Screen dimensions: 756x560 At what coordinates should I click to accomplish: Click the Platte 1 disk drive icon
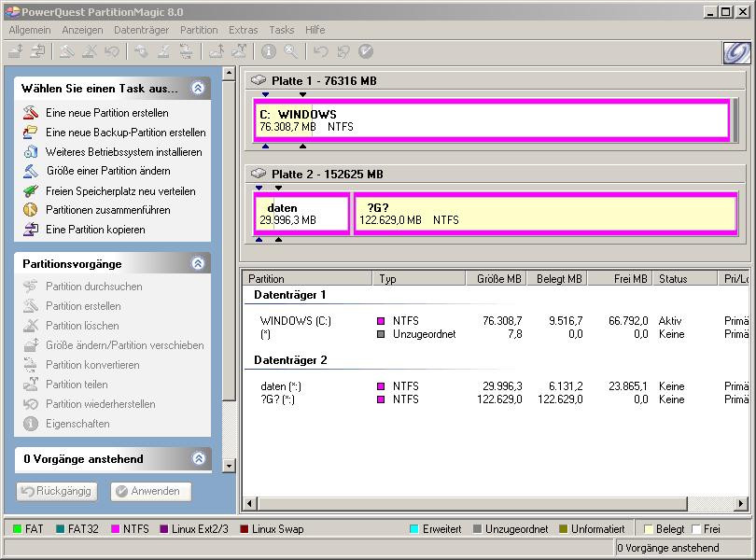pyautogui.click(x=258, y=80)
